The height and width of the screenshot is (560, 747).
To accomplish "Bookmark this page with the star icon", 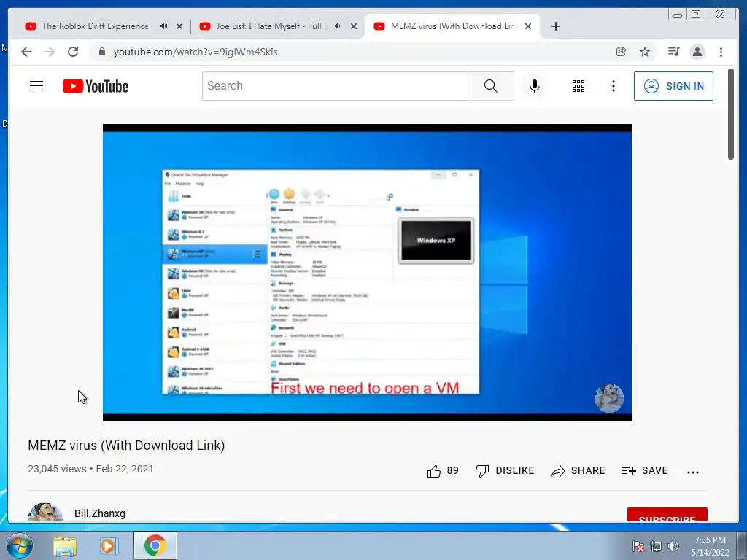I will 645,52.
